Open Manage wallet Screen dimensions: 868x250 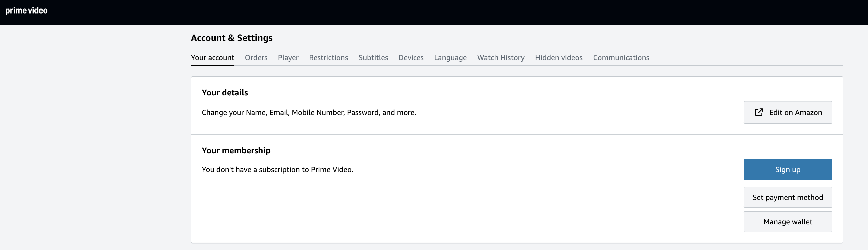click(x=788, y=222)
